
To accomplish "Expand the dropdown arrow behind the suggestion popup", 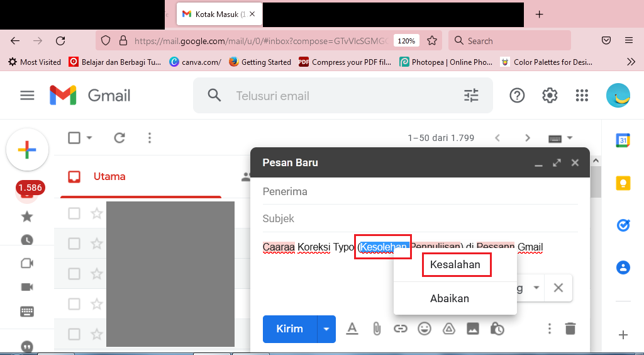I will tap(536, 288).
